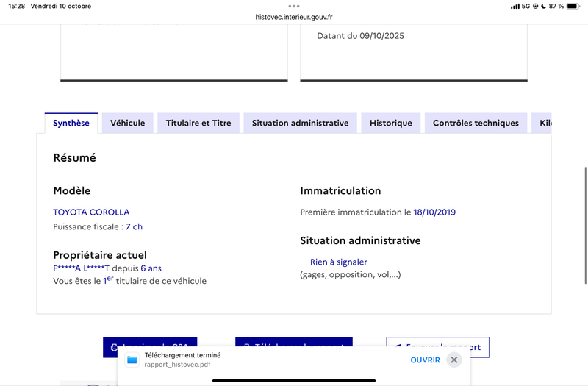The image size is (588, 386).
Task: Click the Immatriculation heading
Action: (340, 190)
